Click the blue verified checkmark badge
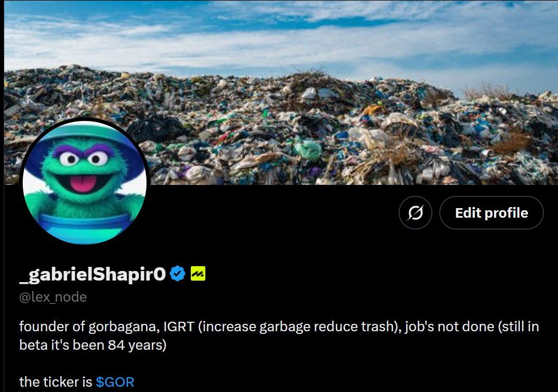This screenshot has width=558, height=392. [x=178, y=274]
